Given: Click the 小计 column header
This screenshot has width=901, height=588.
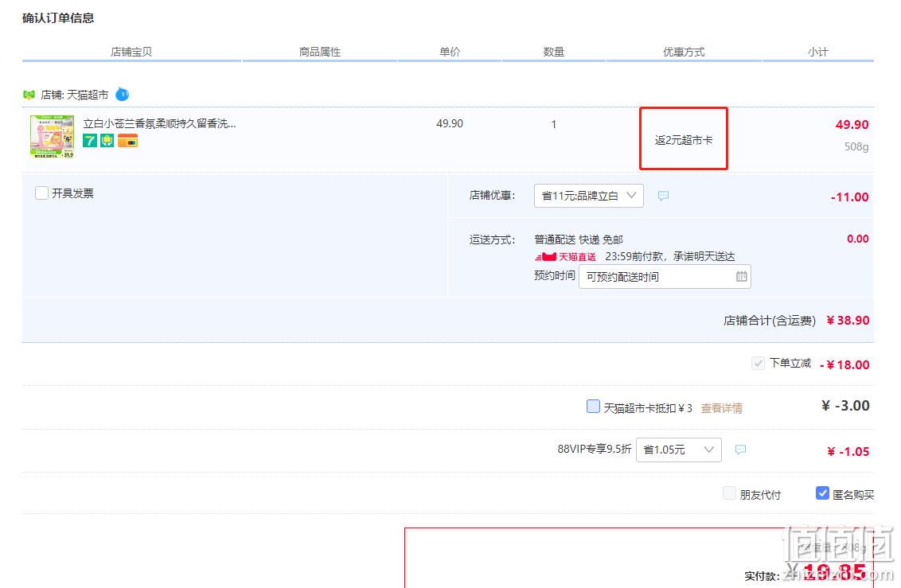Looking at the screenshot, I should [x=818, y=52].
